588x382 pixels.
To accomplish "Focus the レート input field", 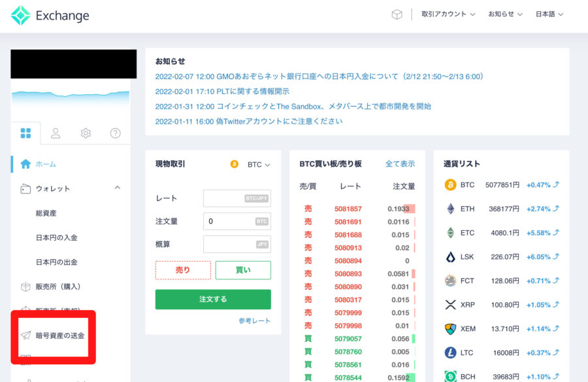I will (x=237, y=198).
